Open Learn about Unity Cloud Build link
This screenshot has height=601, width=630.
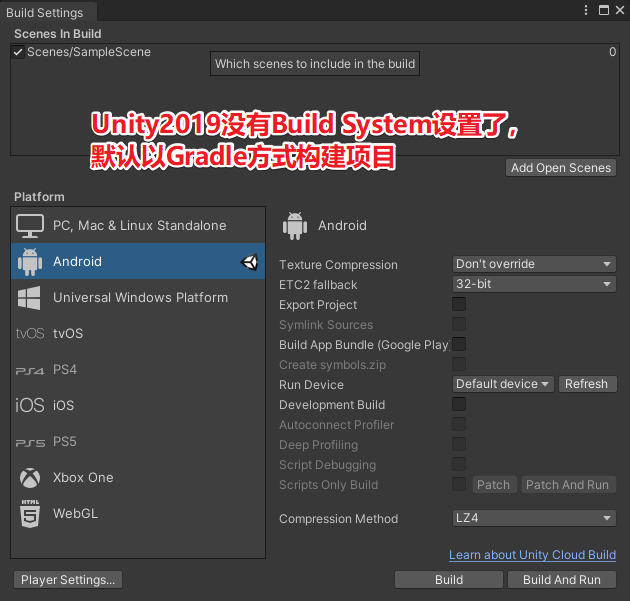click(x=532, y=555)
